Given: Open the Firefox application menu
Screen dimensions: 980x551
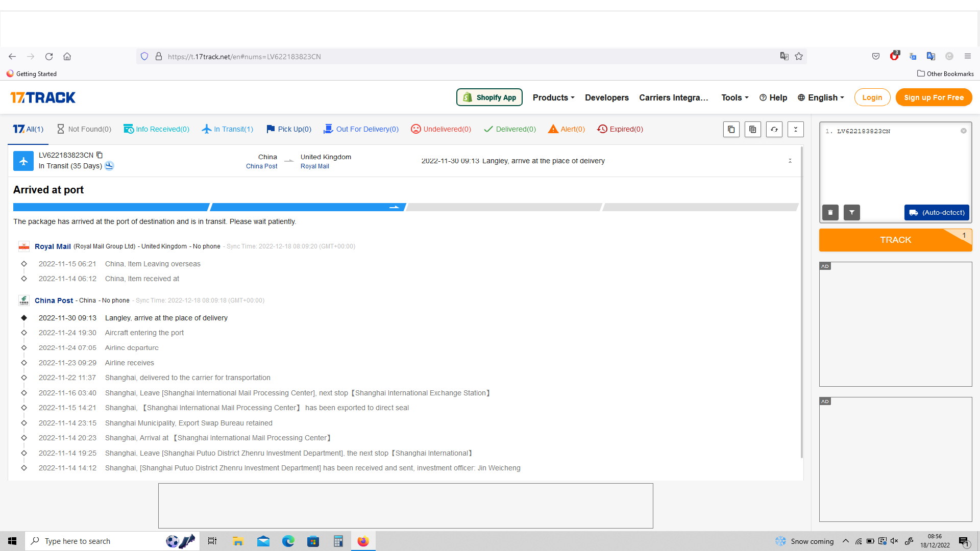Looking at the screenshot, I should 967,57.
